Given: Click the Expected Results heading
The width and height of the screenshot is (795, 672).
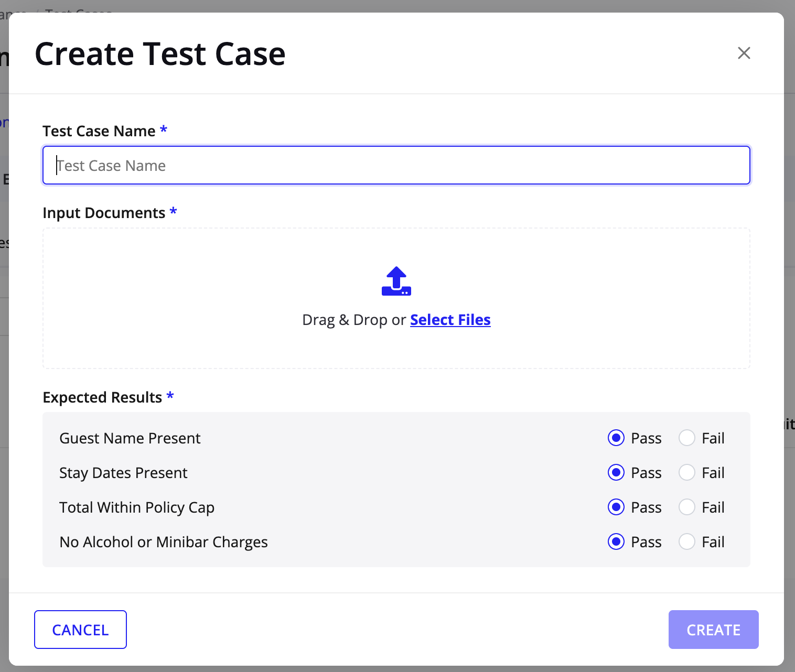Looking at the screenshot, I should [102, 397].
